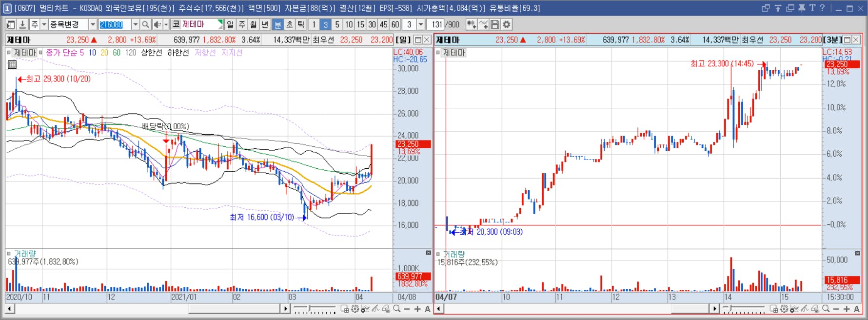Screen dimensions: 868x320
Task: Click the 제테마 stock name field in toolbar
Action: 197,24
